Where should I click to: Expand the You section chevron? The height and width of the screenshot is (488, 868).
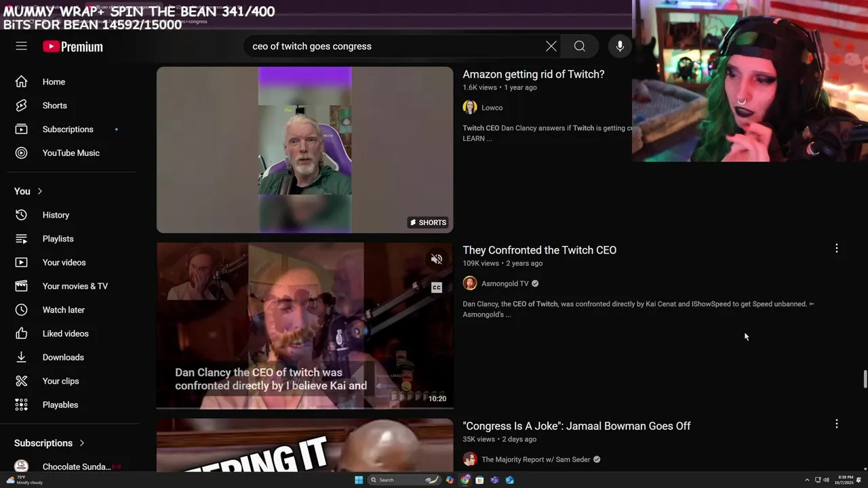[40, 191]
